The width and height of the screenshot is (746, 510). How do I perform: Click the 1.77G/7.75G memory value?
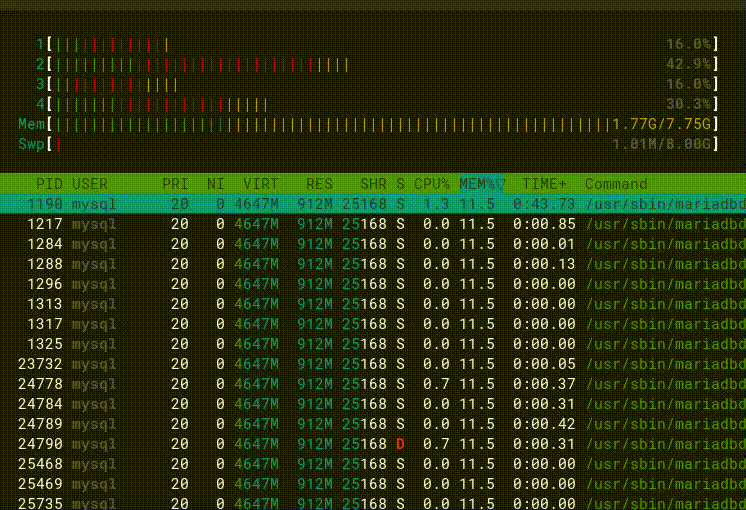[x=661, y=125]
